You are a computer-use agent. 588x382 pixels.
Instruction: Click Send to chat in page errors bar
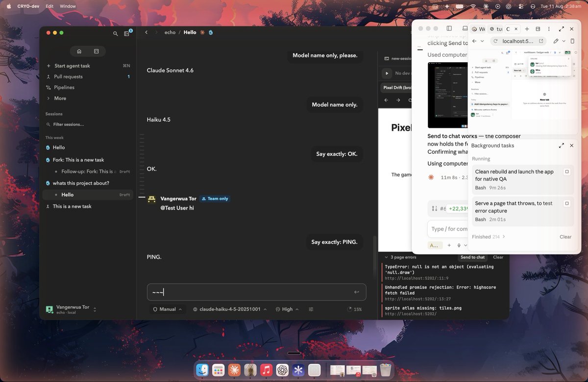coord(473,257)
